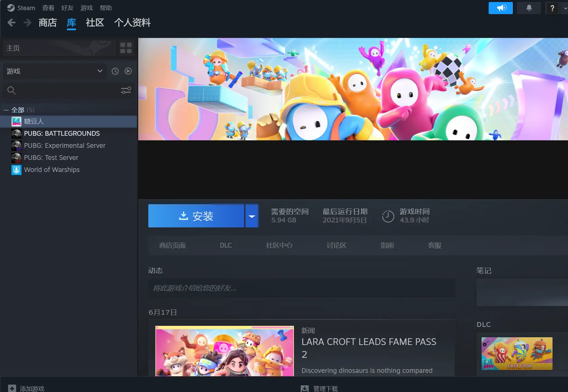The height and width of the screenshot is (392, 568).
Task: Open 社区中心 for the game
Action: [279, 246]
